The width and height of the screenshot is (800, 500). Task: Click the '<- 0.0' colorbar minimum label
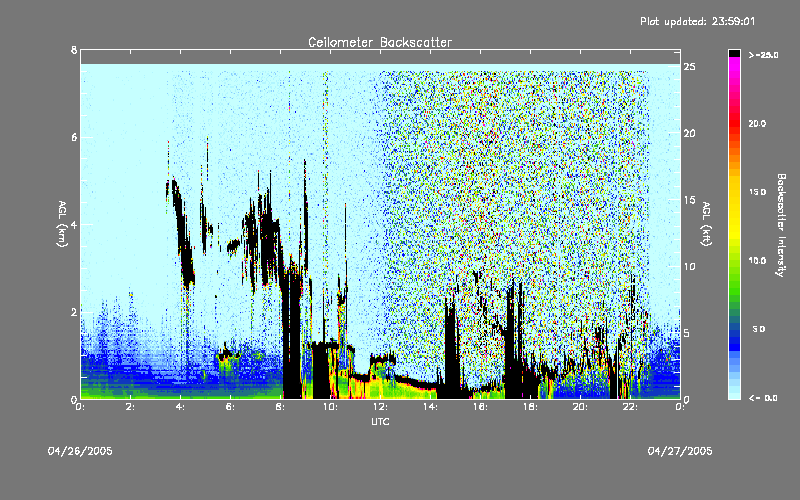[763, 398]
